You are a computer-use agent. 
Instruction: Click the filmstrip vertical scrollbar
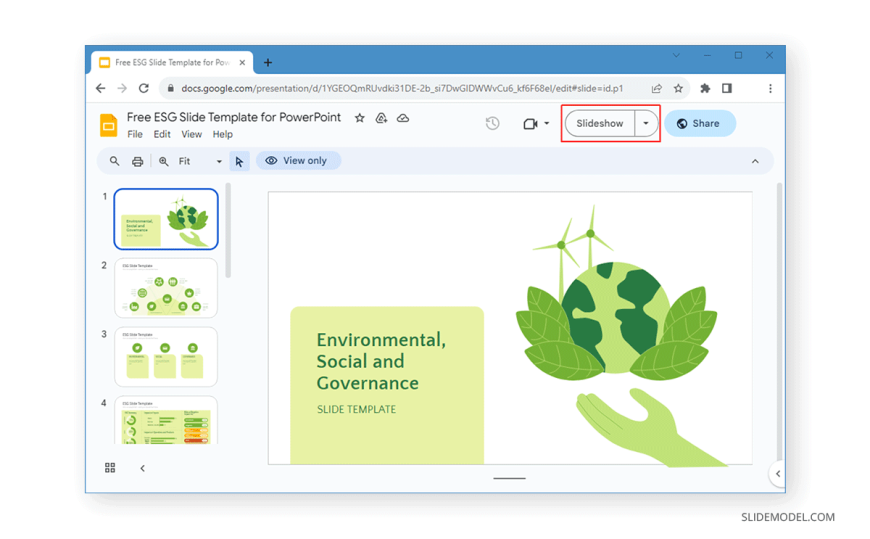[228, 230]
